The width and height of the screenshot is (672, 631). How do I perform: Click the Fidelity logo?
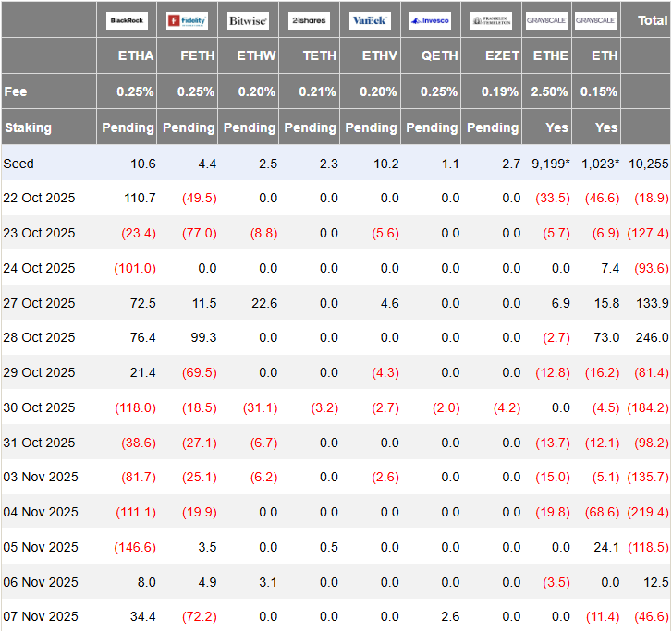[x=187, y=19]
